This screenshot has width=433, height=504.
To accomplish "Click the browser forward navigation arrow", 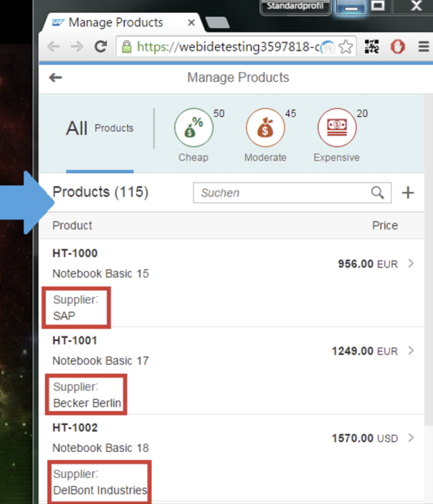I will coord(77,47).
